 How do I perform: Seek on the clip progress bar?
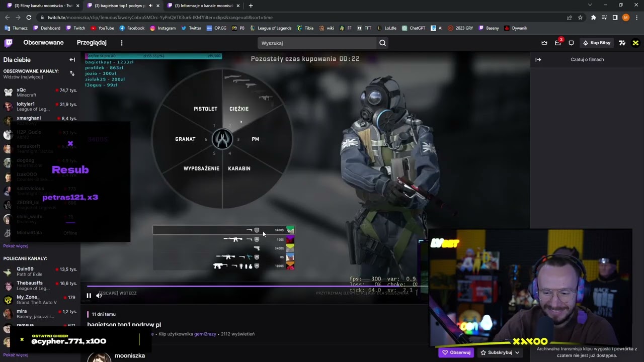click(257, 287)
